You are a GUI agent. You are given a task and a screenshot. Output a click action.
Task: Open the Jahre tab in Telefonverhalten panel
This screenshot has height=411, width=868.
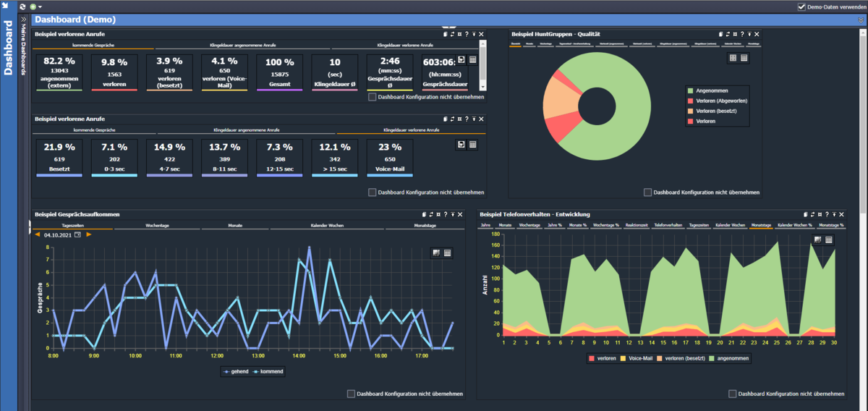pos(485,226)
